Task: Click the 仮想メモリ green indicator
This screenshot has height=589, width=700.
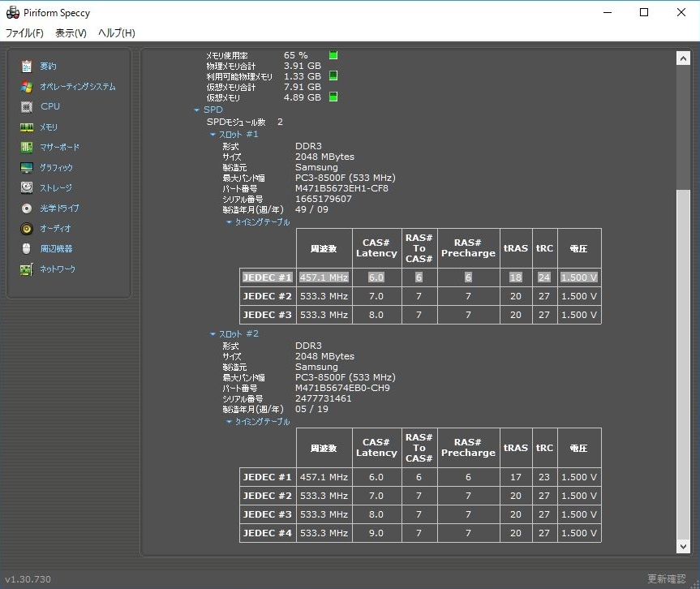Action: pos(333,97)
